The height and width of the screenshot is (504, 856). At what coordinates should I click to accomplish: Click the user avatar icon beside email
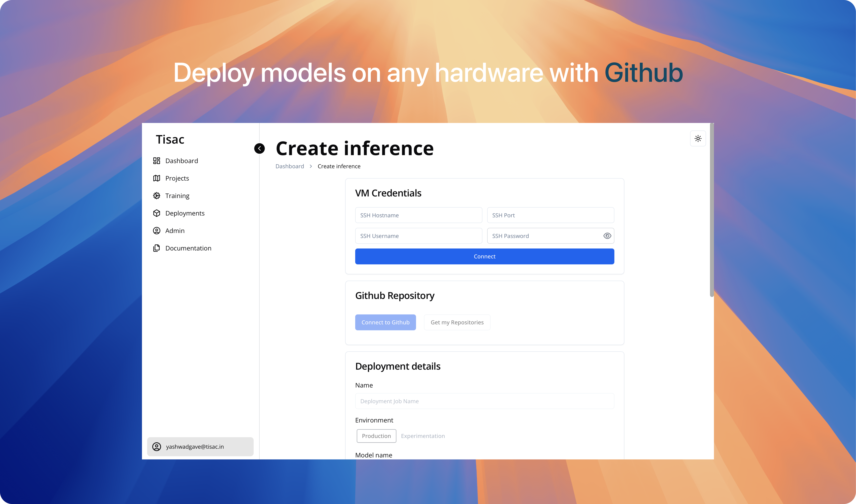[x=156, y=447]
